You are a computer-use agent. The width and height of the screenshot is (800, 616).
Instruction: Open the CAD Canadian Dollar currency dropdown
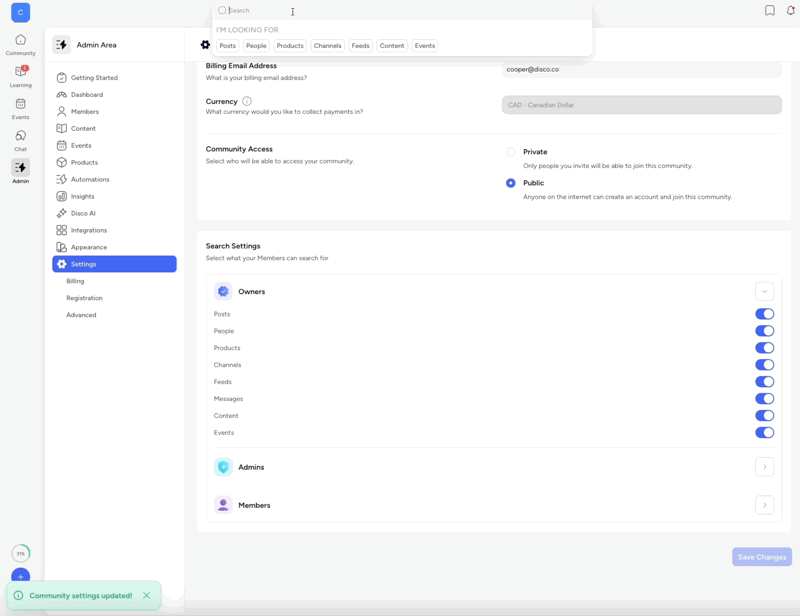click(x=641, y=105)
